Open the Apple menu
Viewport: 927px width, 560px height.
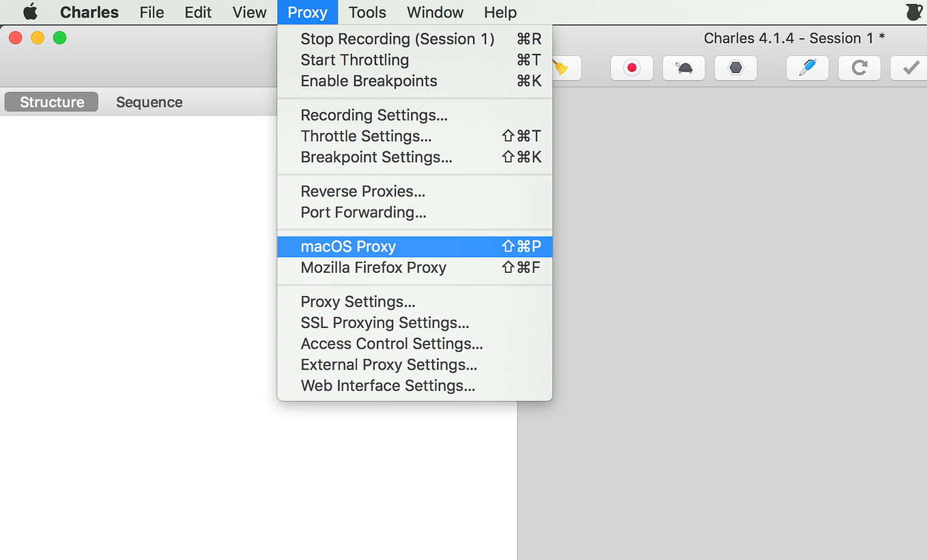[30, 12]
